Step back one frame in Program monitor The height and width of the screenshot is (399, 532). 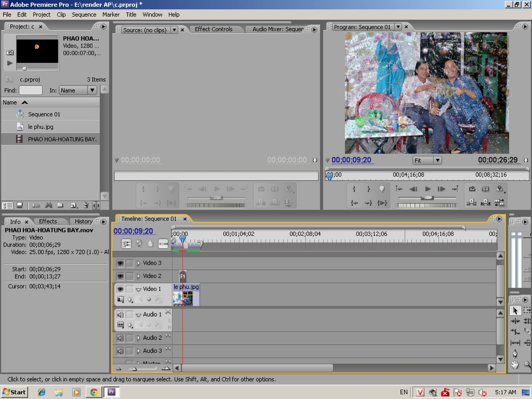pyautogui.click(x=413, y=189)
